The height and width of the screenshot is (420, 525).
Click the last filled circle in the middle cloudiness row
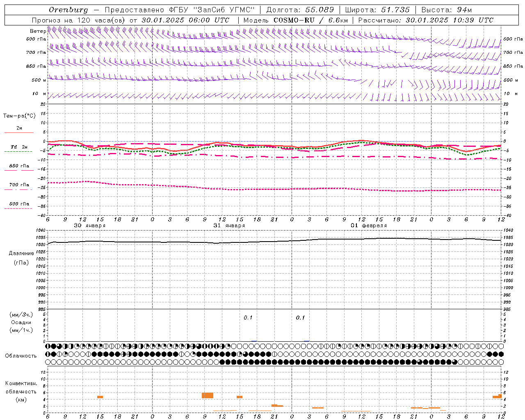pyautogui.click(x=501, y=354)
